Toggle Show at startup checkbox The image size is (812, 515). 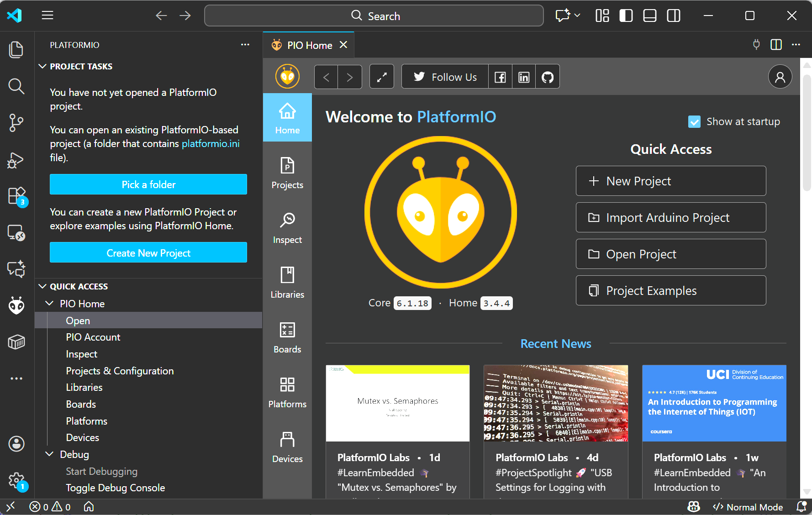[x=694, y=122]
